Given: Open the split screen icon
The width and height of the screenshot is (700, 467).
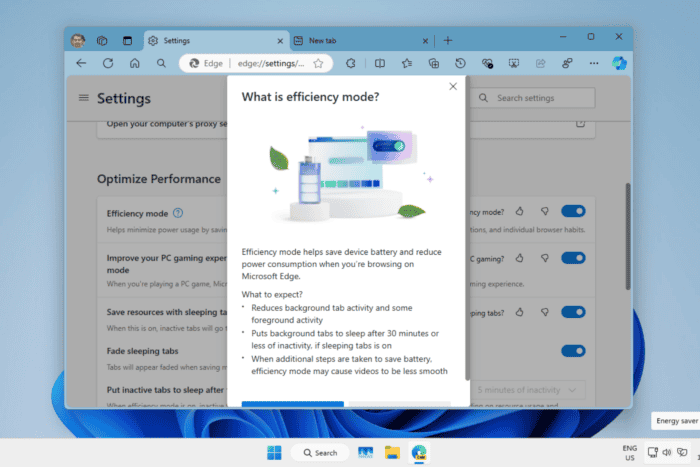Looking at the screenshot, I should [379, 63].
